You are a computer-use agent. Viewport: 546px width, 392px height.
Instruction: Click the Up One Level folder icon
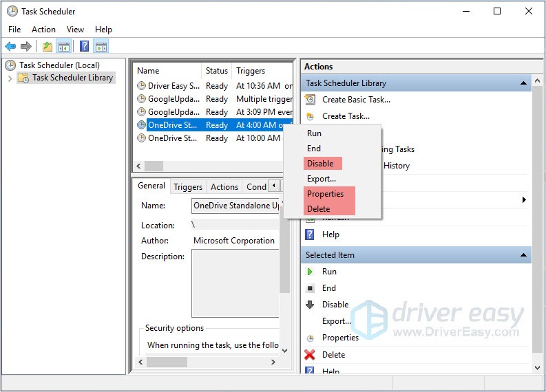(x=48, y=46)
